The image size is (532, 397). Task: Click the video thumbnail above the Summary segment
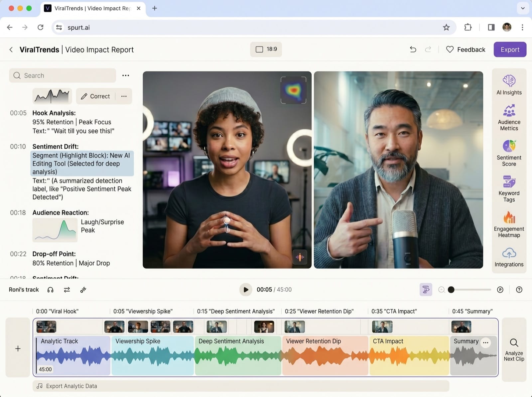point(461,327)
